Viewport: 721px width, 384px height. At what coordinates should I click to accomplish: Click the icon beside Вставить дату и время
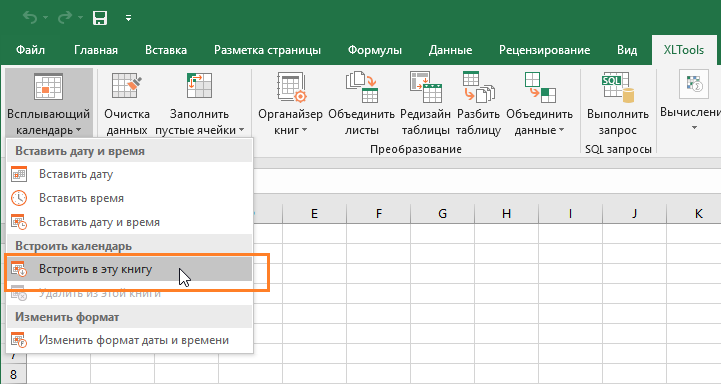(x=19, y=222)
